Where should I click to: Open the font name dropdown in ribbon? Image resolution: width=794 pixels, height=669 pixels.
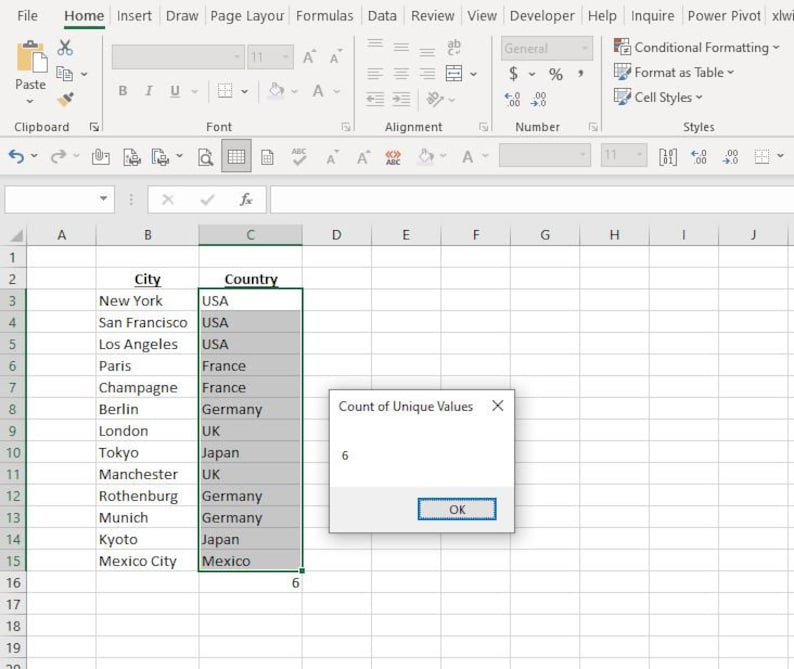[236, 57]
